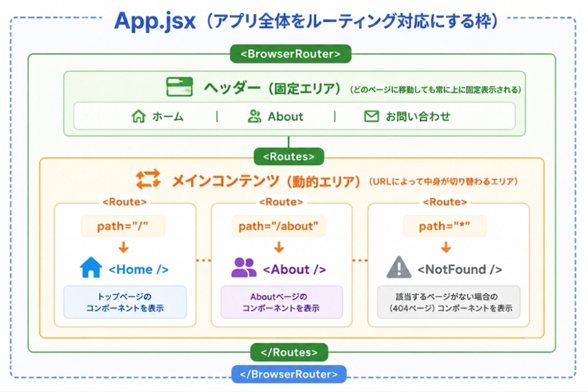The width and height of the screenshot is (588, 392).
Task: Click the gray warning triangle icon
Action: click(x=399, y=267)
